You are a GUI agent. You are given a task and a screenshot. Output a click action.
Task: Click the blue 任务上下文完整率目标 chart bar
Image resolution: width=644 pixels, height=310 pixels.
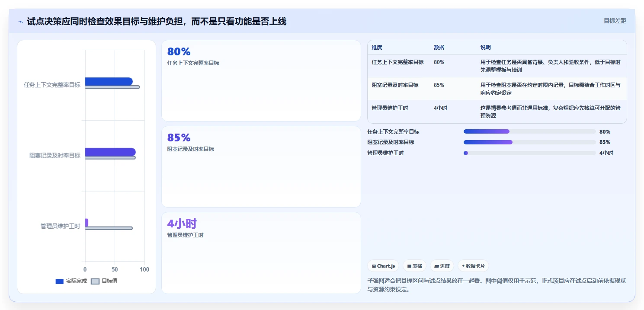[x=109, y=81]
